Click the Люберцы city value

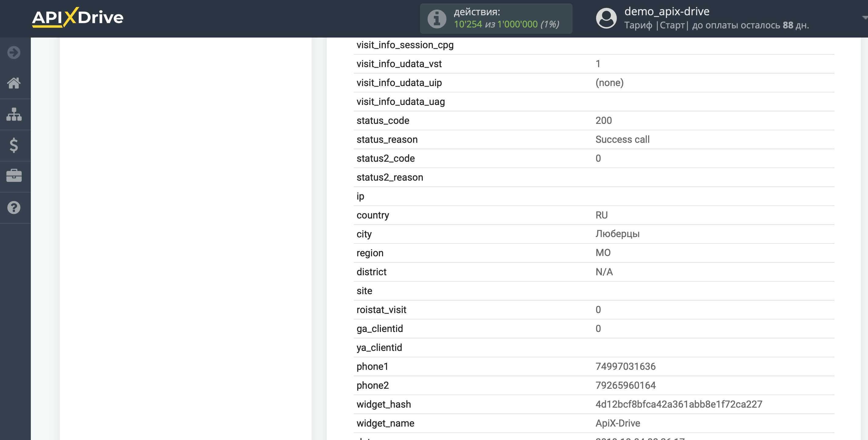pyautogui.click(x=617, y=234)
